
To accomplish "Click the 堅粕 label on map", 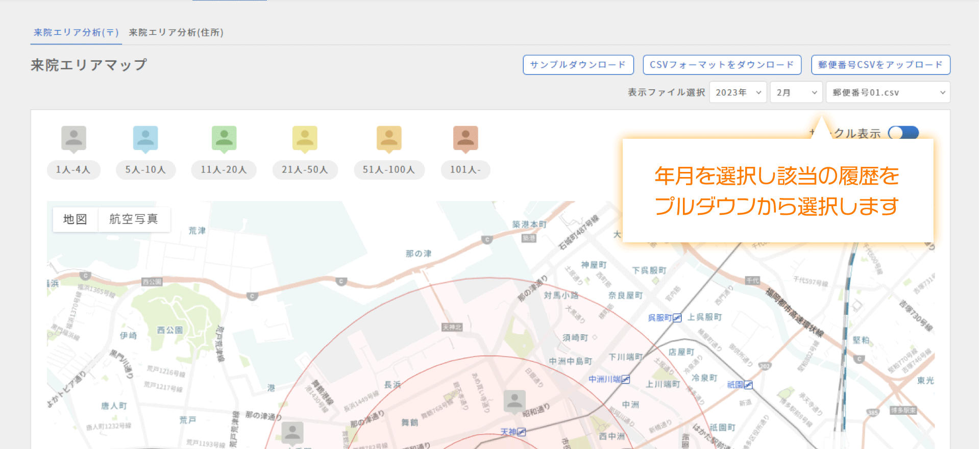I will point(861,340).
